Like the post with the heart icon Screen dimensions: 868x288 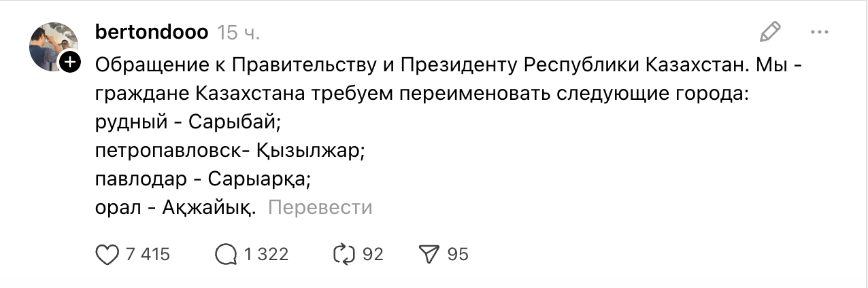tap(107, 255)
